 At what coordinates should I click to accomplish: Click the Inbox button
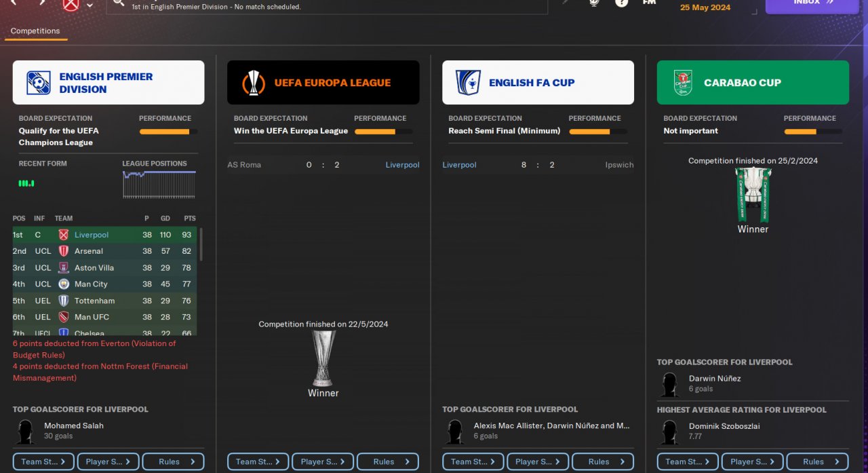[x=812, y=5]
